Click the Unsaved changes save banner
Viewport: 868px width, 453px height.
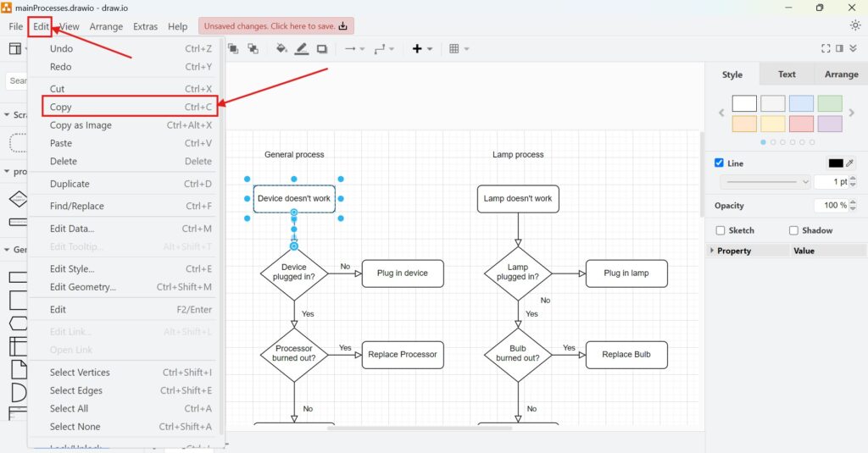[276, 26]
